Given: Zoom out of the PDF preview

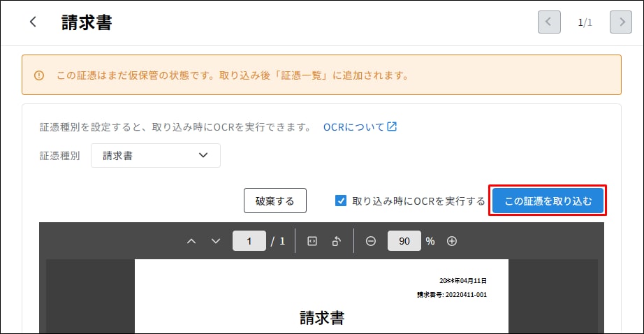Looking at the screenshot, I should [370, 241].
